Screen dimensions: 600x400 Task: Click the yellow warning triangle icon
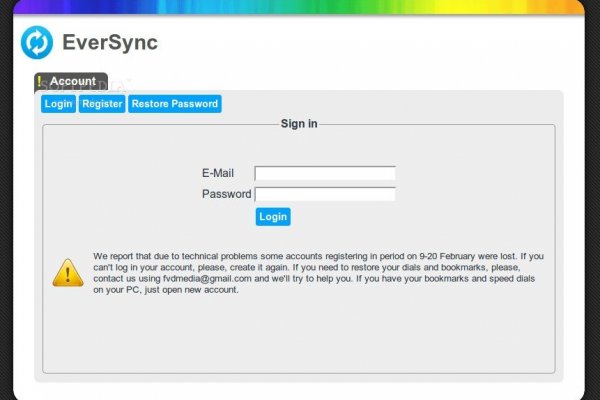pos(66,272)
